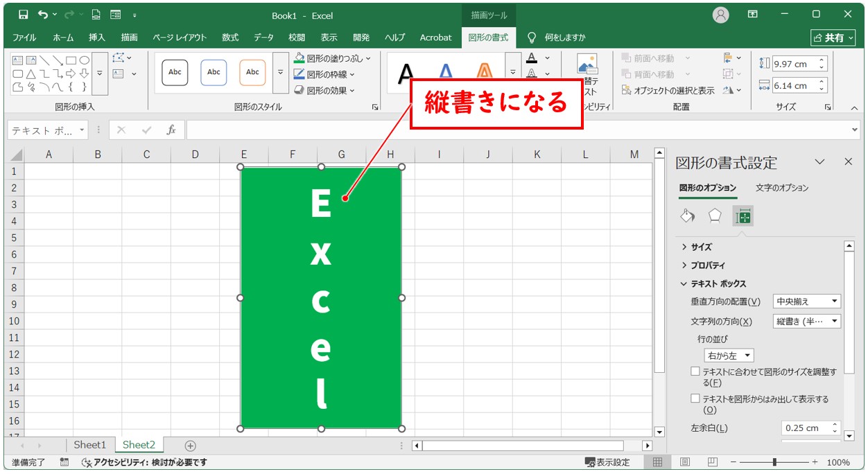868x474 pixels.
Task: Switch to 文字のオプション in format pane
Action: point(782,188)
